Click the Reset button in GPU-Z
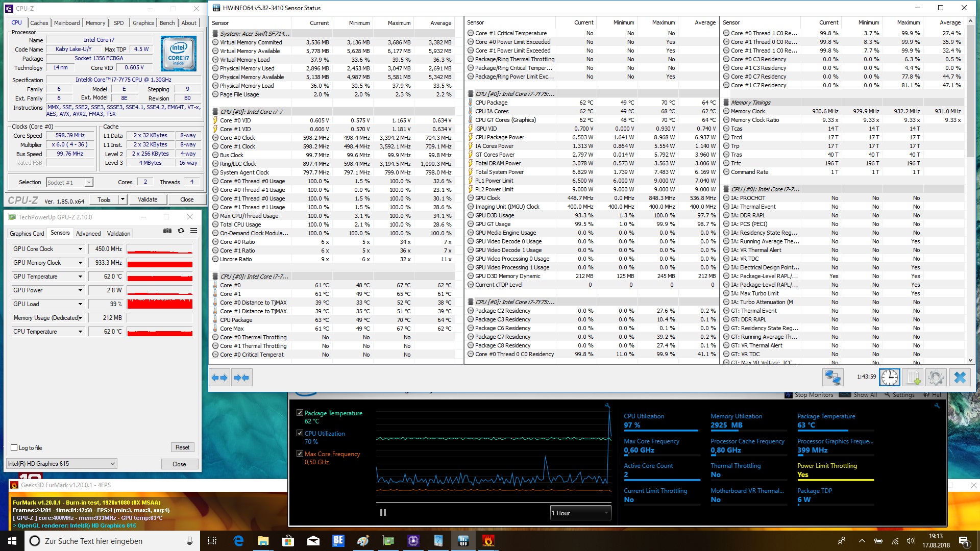This screenshot has height=551, width=980. [182, 447]
